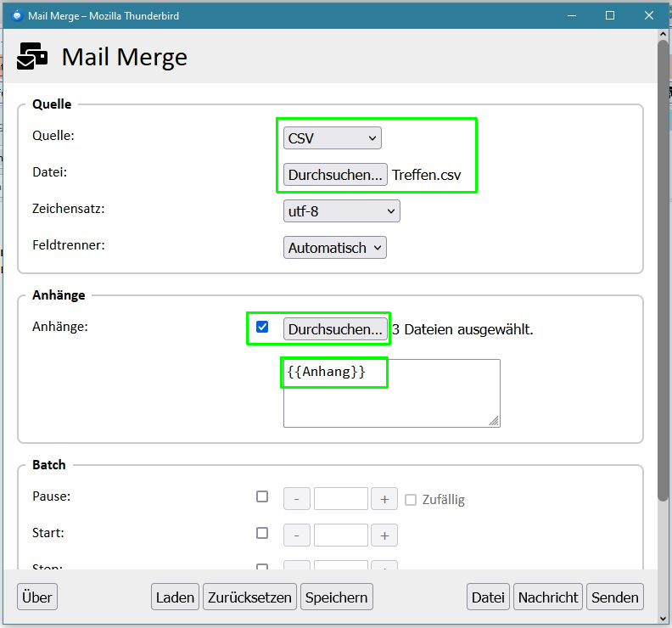Click the Speichern button
This screenshot has height=628, width=672.
[337, 597]
